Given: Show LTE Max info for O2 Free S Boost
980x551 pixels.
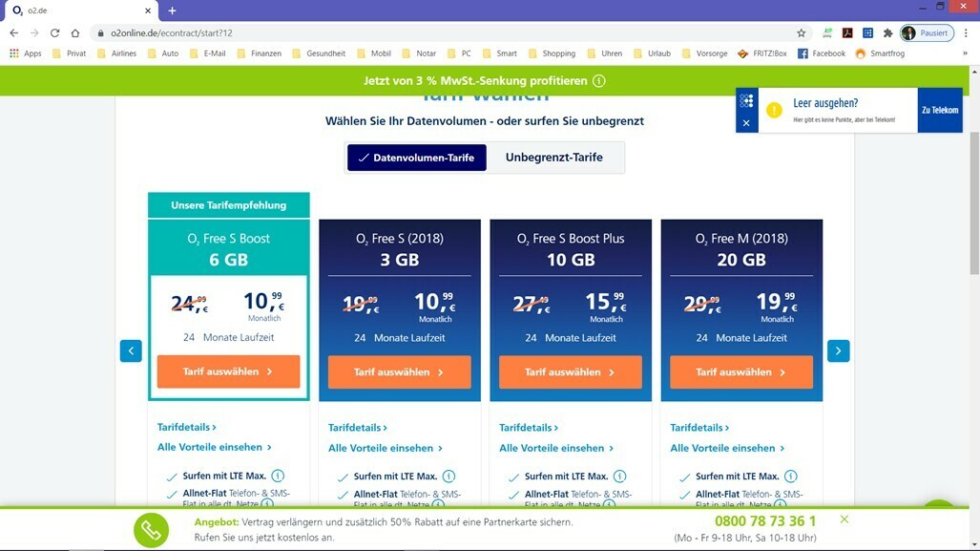Looking at the screenshot, I should [278, 476].
